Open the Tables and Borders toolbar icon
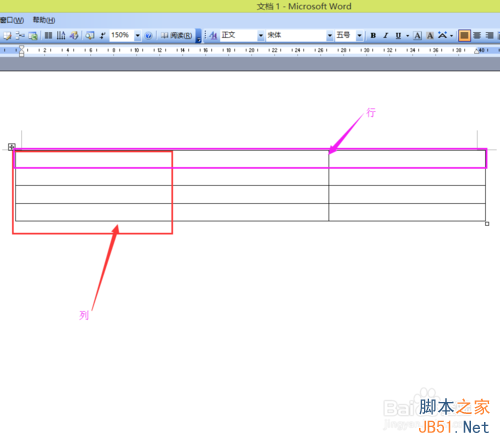 [x=7, y=35]
